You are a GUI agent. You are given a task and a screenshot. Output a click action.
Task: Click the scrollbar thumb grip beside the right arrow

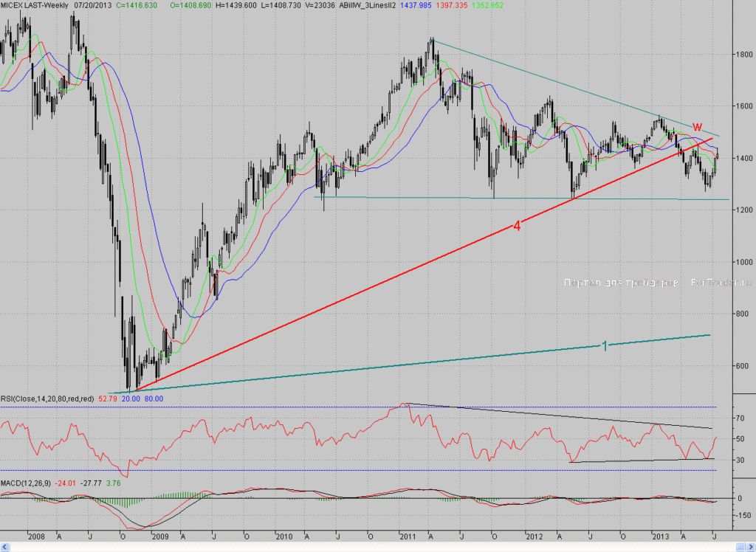[x=740, y=547]
